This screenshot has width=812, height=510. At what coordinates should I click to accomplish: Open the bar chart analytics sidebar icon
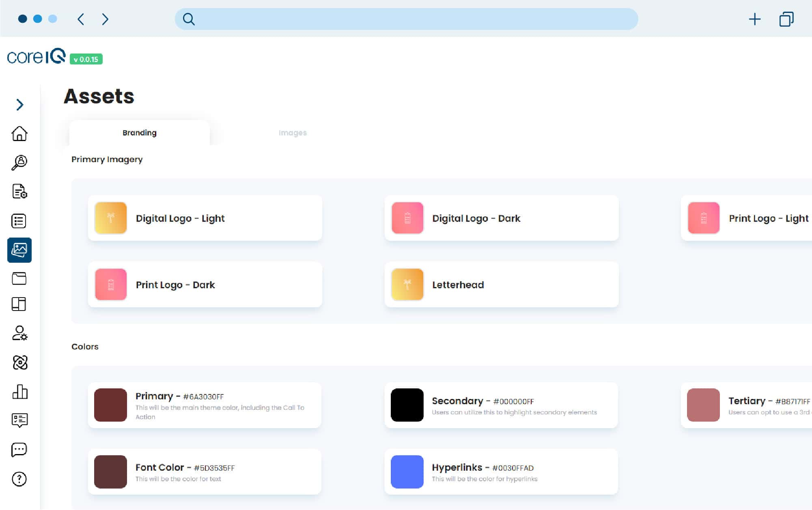pyautogui.click(x=19, y=392)
